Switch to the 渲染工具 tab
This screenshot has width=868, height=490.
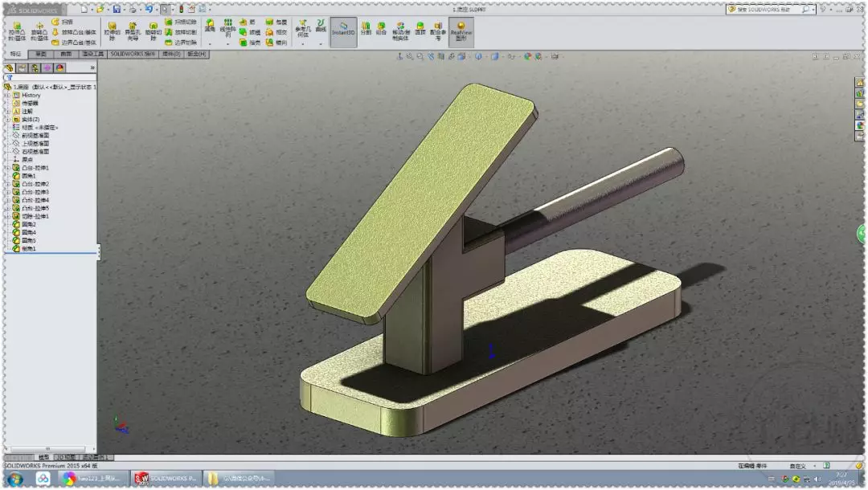tap(93, 54)
